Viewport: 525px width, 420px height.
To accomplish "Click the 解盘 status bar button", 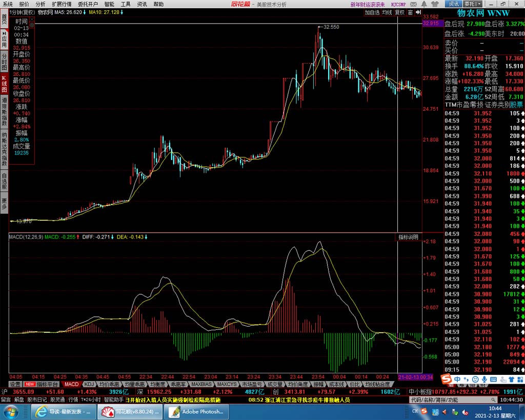I will pos(19,399).
